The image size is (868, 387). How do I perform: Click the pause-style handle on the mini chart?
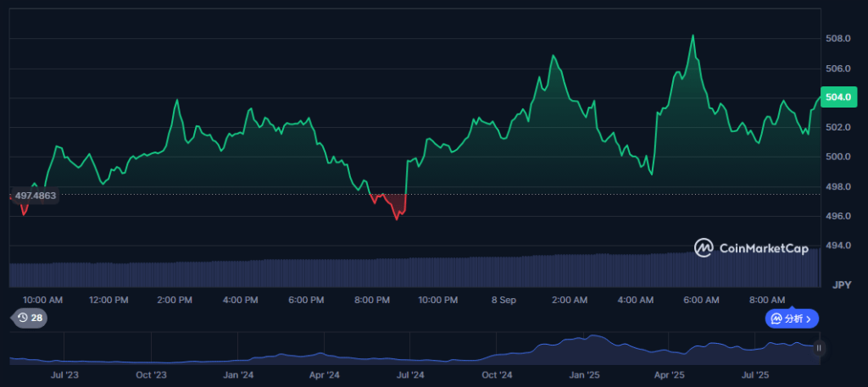[819, 348]
